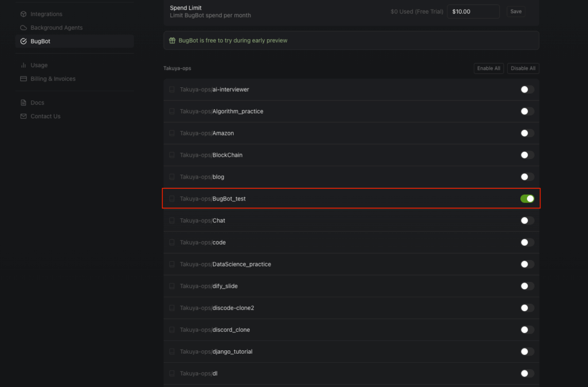588x387 pixels.
Task: Click Limit BugBot spend per month text
Action: tap(210, 16)
